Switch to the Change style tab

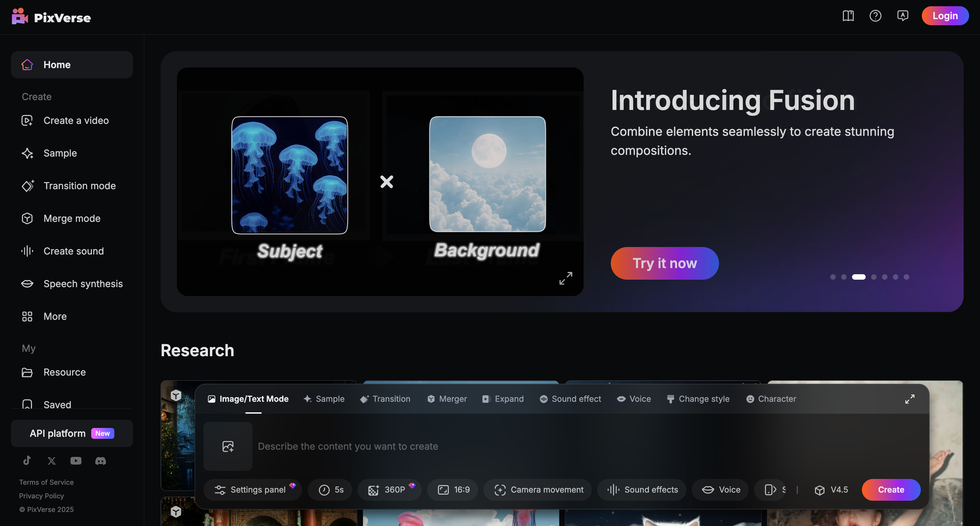[698, 399]
